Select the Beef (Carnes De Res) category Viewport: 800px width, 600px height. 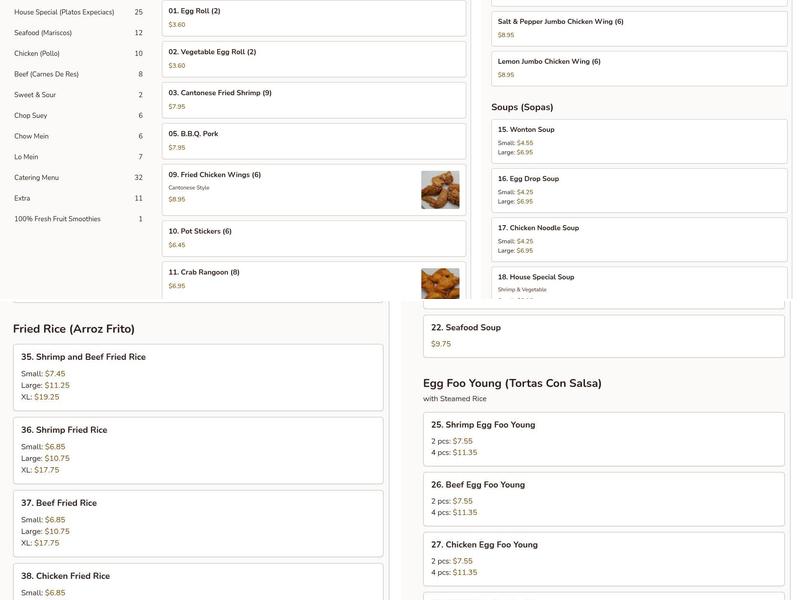coord(45,71)
